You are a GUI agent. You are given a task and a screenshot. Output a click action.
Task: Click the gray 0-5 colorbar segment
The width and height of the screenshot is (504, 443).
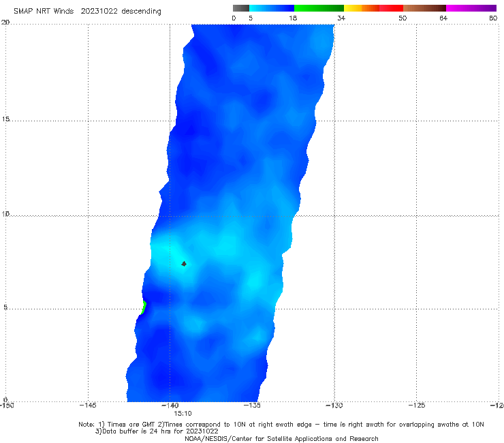(241, 8)
